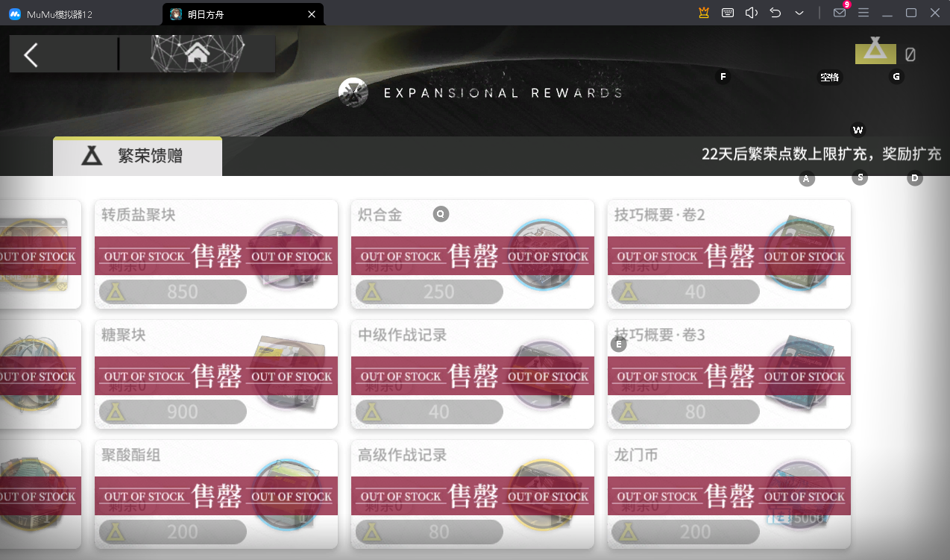Select the 中级作战记录 item card
This screenshot has height=560, width=950.
(472, 374)
